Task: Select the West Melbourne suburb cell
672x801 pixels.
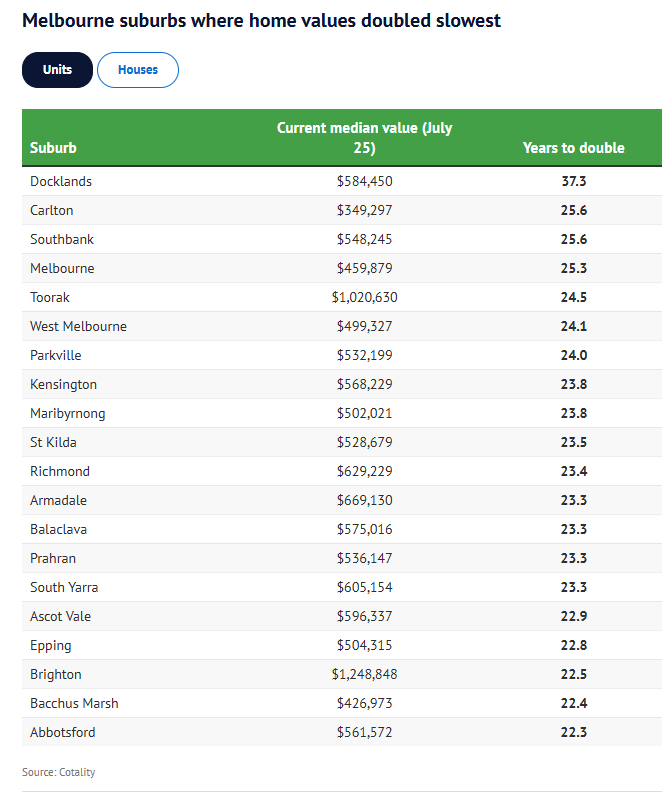Action: (x=78, y=327)
